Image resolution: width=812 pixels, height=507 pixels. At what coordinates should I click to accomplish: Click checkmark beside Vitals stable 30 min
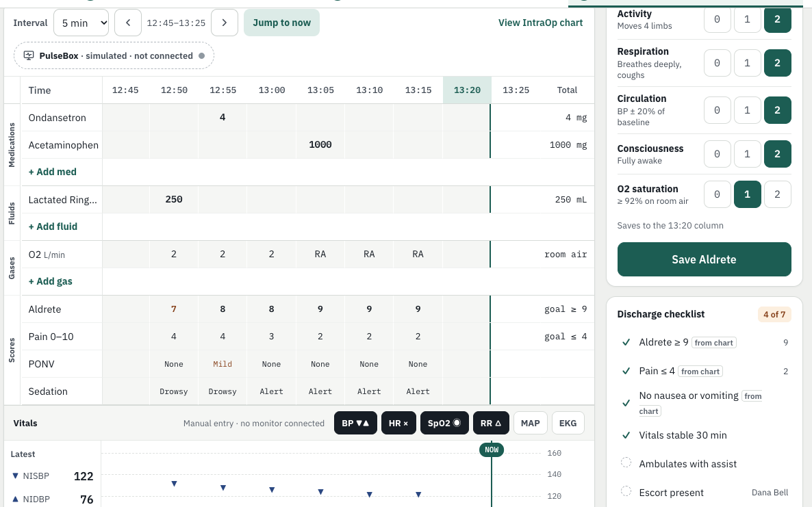(x=626, y=435)
